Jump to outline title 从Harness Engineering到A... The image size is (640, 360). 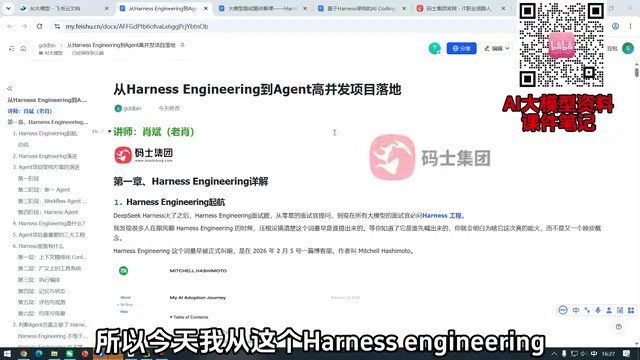47,100
